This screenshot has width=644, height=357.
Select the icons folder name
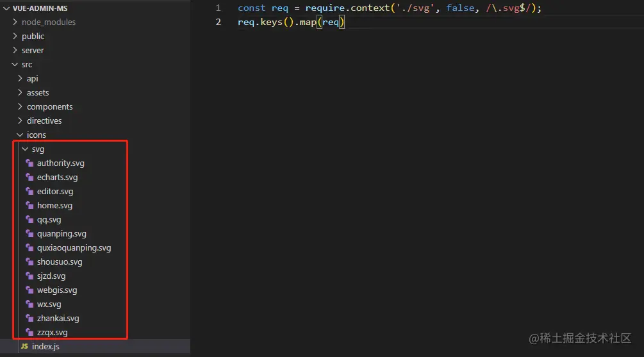tap(36, 135)
